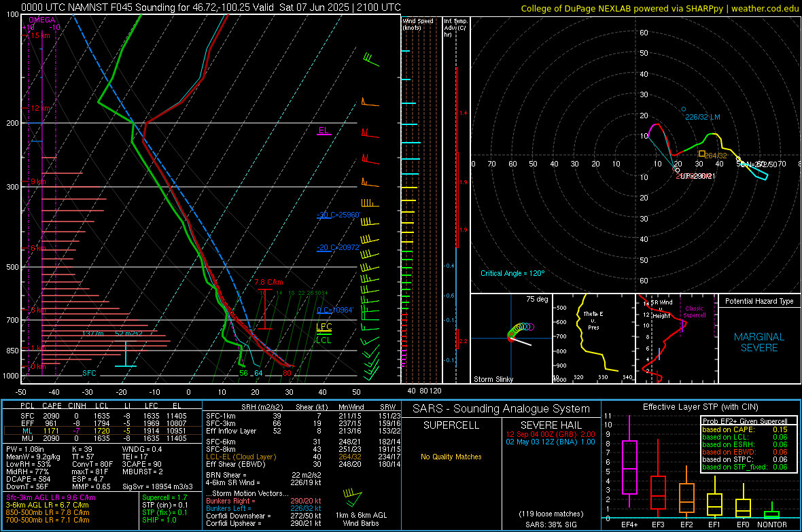Viewport: 802px width, 532px height.
Task: Click the Sfc-3km AGL LR = 9.6 C/km line
Action: point(51,497)
